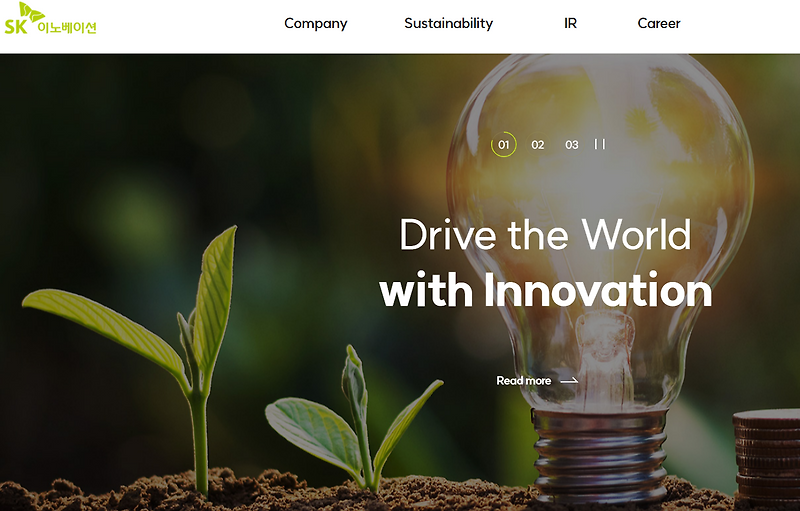Click the arrow icon beside Read more

coord(569,380)
